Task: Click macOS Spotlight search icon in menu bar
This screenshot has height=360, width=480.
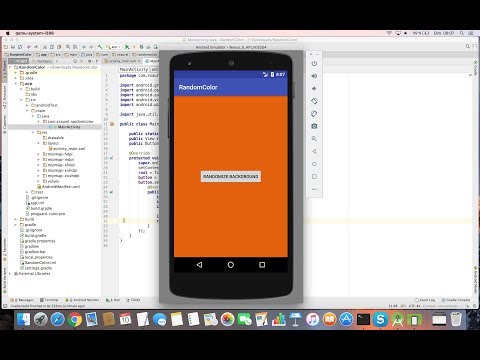Action: coord(462,33)
